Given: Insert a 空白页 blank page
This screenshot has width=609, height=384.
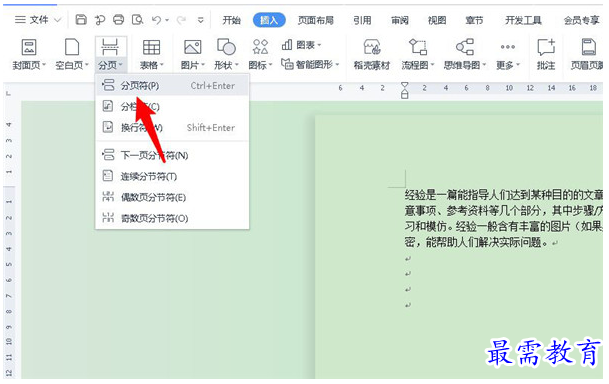Looking at the screenshot, I should click(x=72, y=54).
